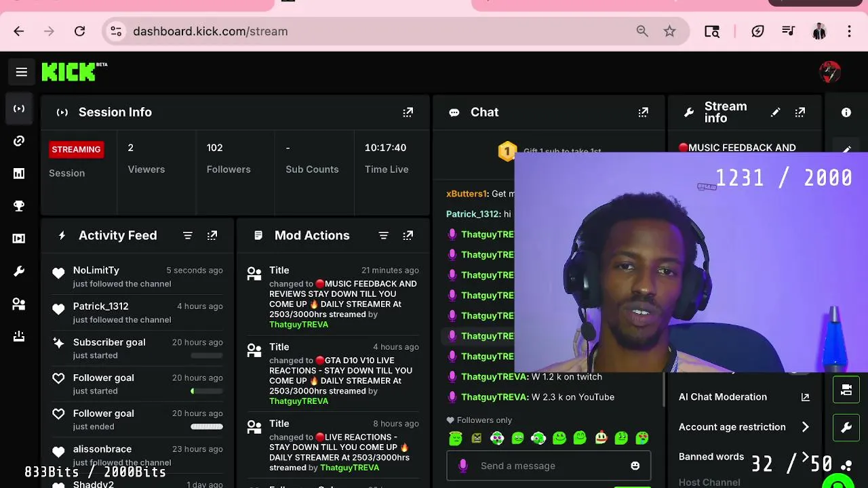Open the download icon in the sidebar
This screenshot has height=488, width=868.
pyautogui.click(x=19, y=336)
